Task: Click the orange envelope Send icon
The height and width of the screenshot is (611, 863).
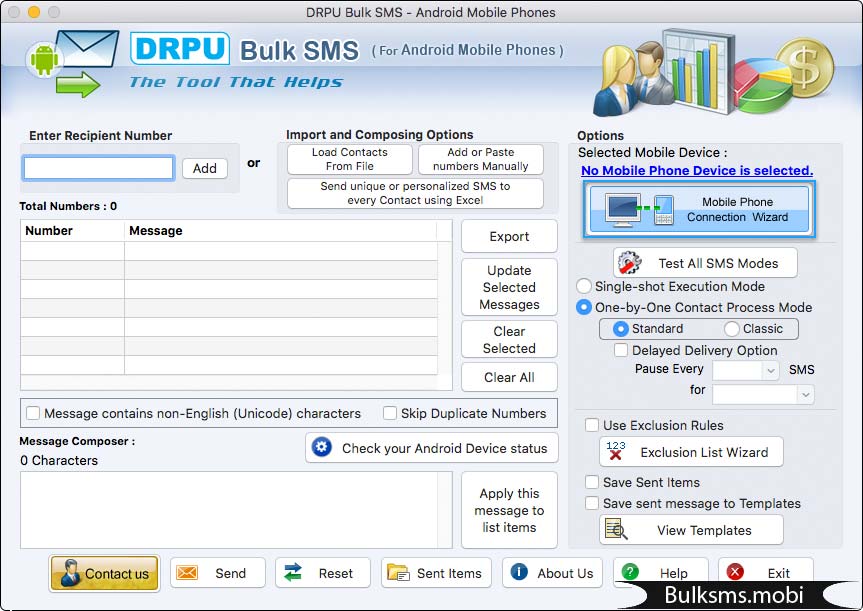Action: (x=187, y=572)
